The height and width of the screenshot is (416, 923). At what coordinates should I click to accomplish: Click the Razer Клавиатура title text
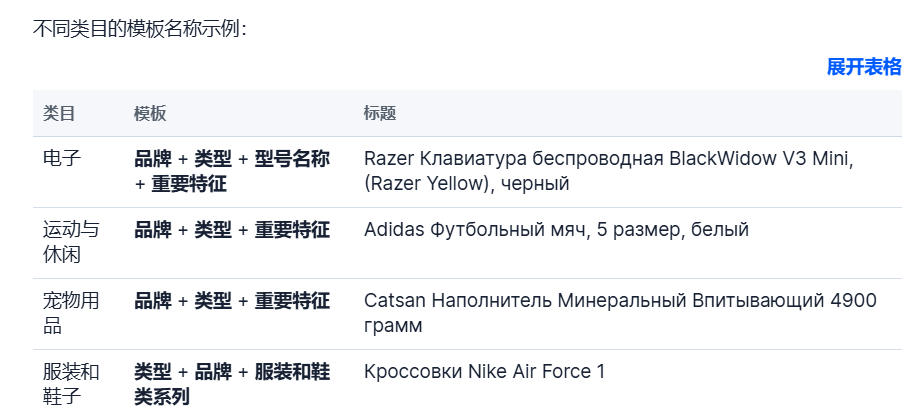click(609, 171)
